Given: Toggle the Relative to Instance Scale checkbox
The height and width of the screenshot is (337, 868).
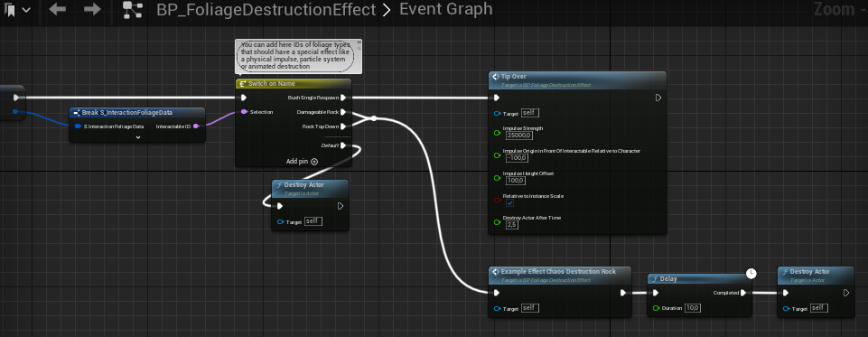Looking at the screenshot, I should [x=509, y=203].
